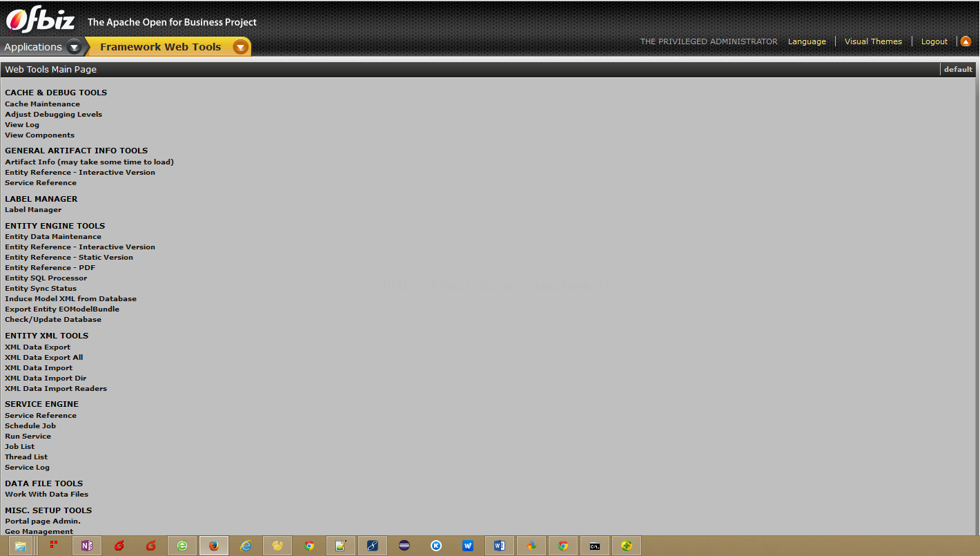Open the green 360 browser taskbar icon
This screenshot has width=980, height=556.
click(x=182, y=546)
